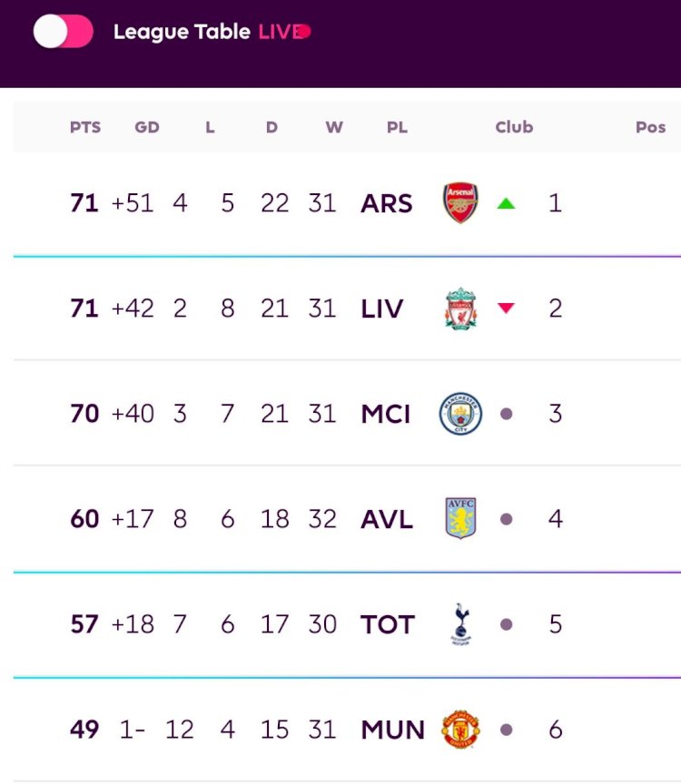This screenshot has height=784, width=681.
Task: Select the TOT team row name
Action: click(x=388, y=624)
